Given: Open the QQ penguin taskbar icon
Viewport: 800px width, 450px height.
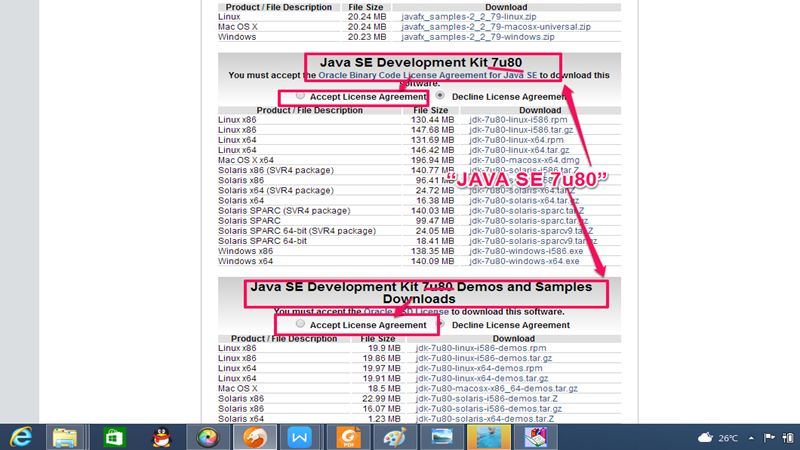Looking at the screenshot, I should coord(161,438).
